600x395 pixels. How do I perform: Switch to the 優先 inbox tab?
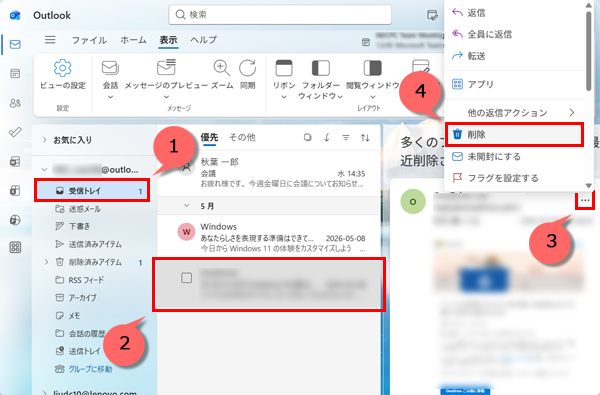pos(209,137)
